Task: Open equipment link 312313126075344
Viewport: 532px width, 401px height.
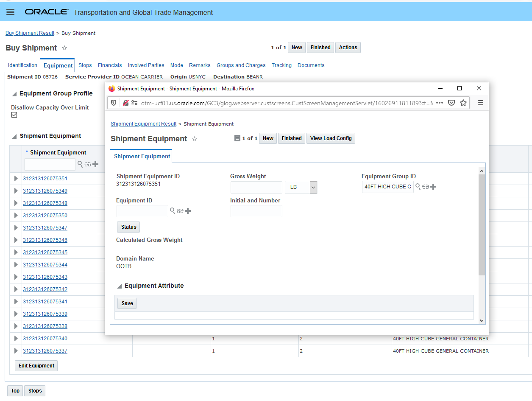Action: pos(45,265)
